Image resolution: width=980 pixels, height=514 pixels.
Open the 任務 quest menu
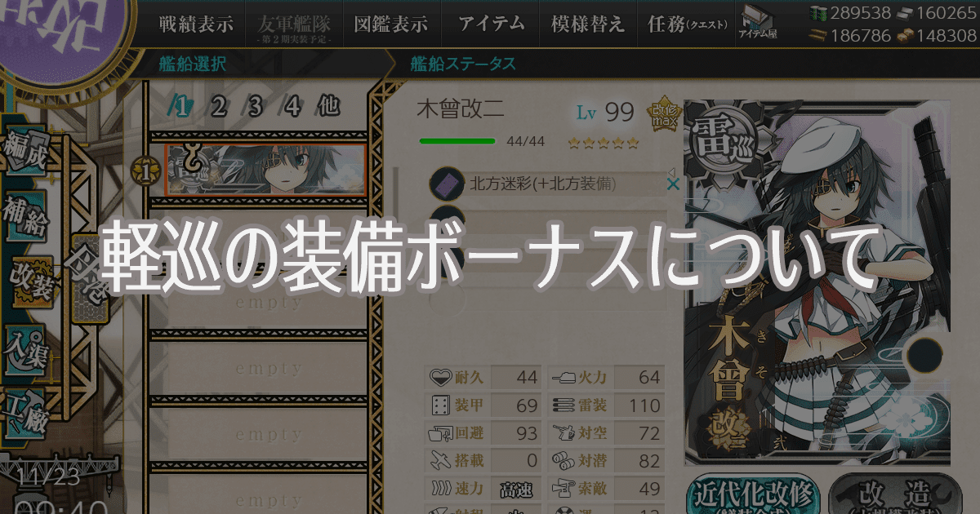click(x=686, y=24)
